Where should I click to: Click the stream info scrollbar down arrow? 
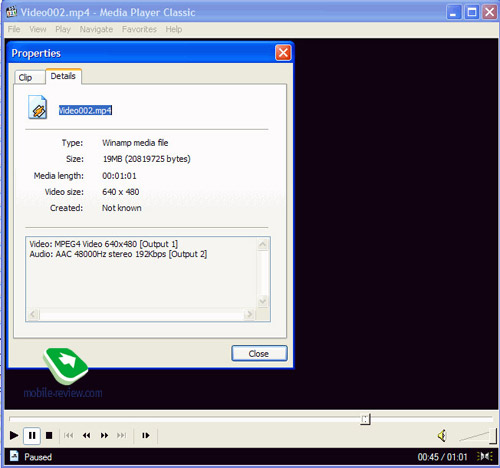pyautogui.click(x=263, y=301)
